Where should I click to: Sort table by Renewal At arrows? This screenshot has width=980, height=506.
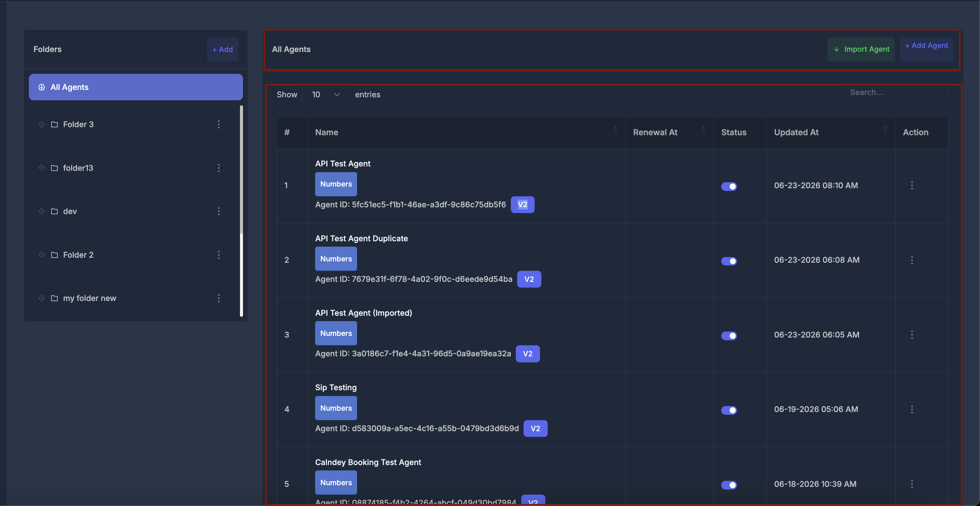point(703,130)
